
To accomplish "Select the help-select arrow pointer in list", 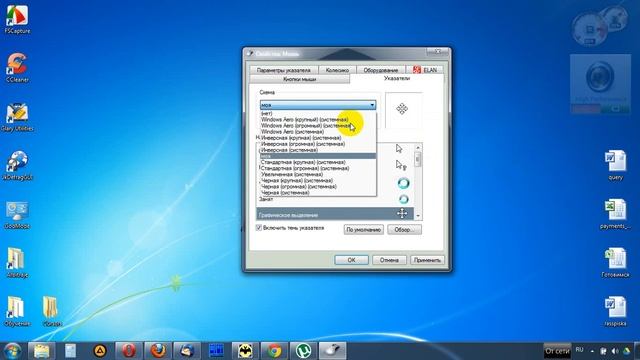I will (401, 165).
